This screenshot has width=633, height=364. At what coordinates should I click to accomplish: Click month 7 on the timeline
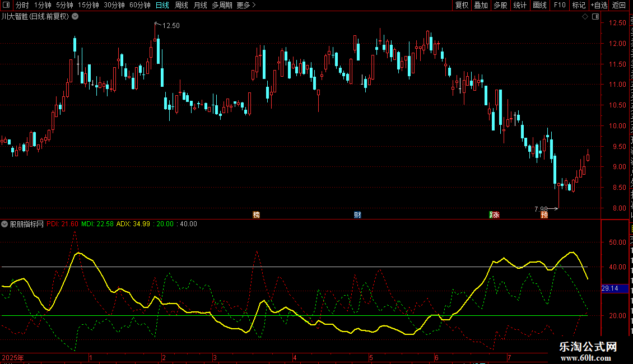(509, 357)
